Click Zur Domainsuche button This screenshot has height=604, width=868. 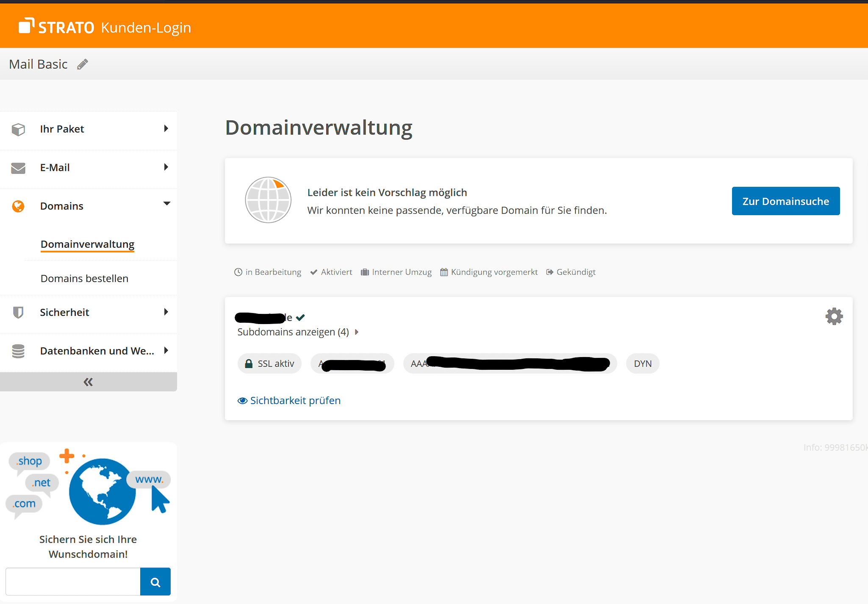(x=785, y=201)
